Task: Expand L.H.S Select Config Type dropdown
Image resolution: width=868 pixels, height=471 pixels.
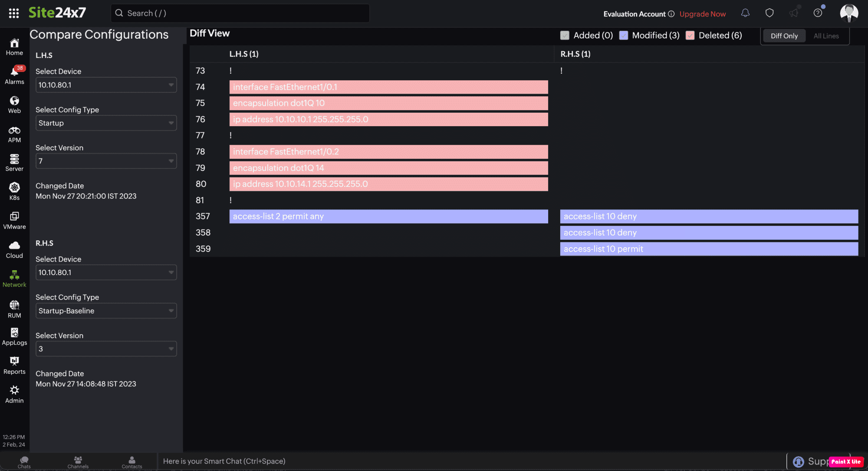Action: pyautogui.click(x=106, y=123)
